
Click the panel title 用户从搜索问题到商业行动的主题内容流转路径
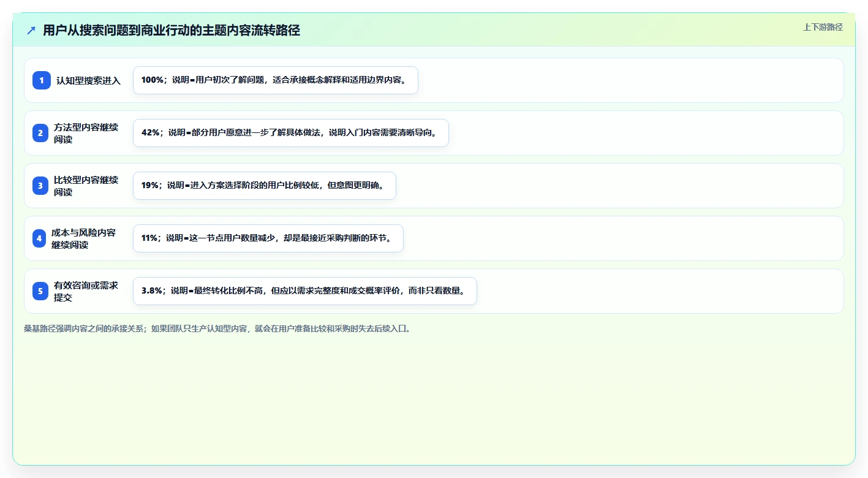(x=172, y=31)
